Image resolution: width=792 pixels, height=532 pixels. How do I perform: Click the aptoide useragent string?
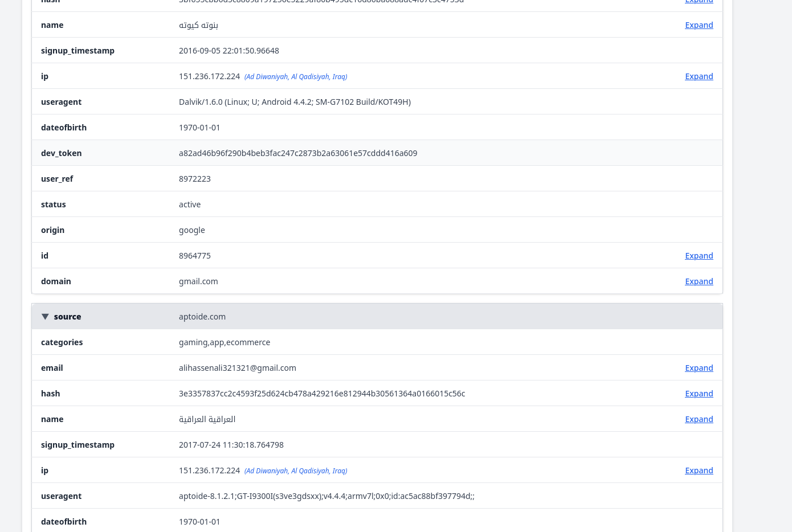(326, 496)
